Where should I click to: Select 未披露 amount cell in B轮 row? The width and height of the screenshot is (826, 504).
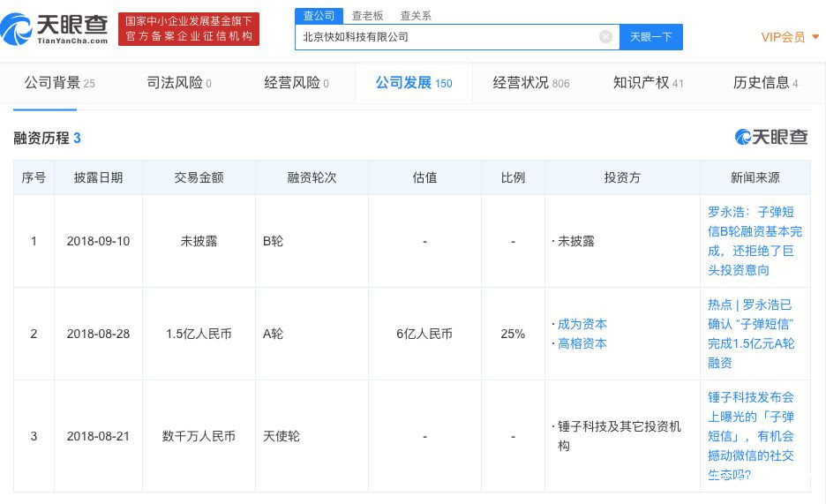point(199,241)
